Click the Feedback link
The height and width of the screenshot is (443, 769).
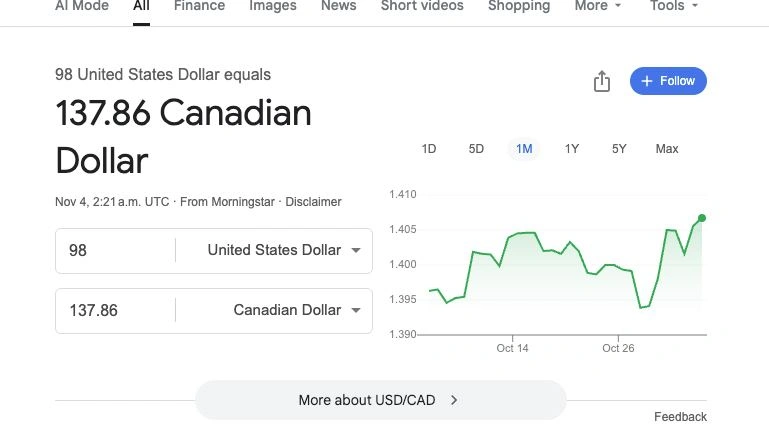[680, 417]
